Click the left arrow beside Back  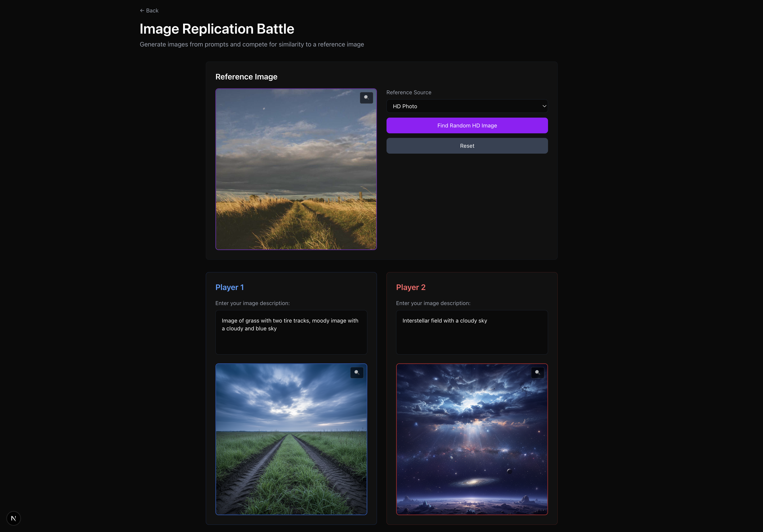tap(142, 11)
